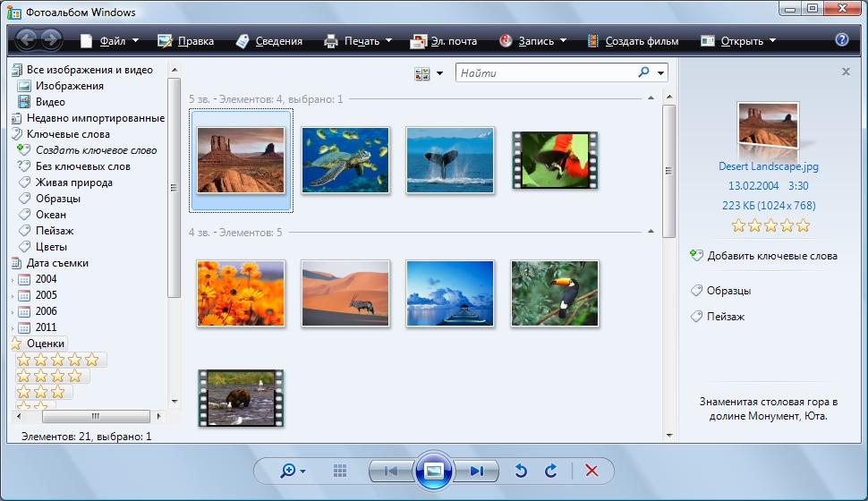Screen dimensions: 868x501
Task: Select the blue dock thumbnail
Action: point(450,293)
